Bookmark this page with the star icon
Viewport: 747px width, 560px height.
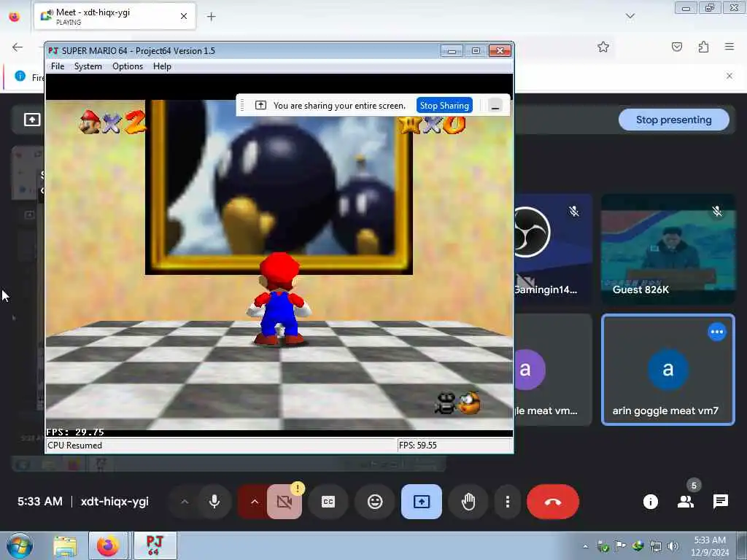[603, 47]
